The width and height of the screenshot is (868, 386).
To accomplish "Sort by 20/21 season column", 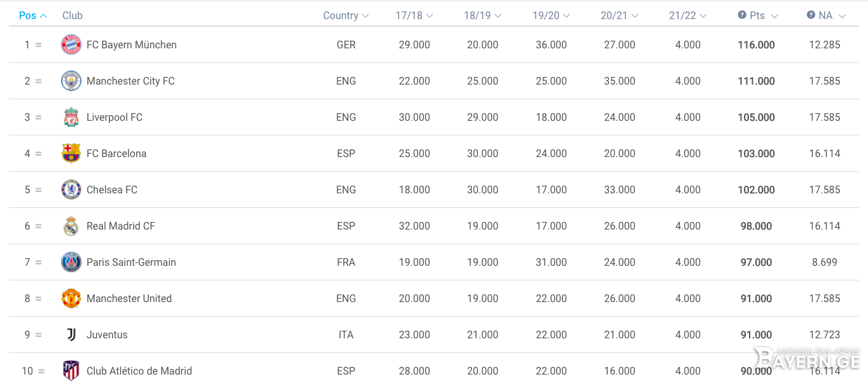I will point(620,16).
